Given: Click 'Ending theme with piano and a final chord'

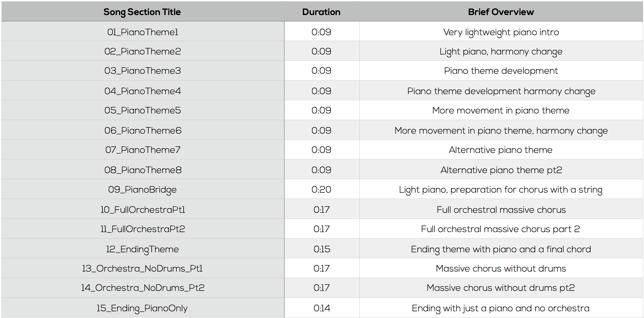Looking at the screenshot, I should [501, 249].
